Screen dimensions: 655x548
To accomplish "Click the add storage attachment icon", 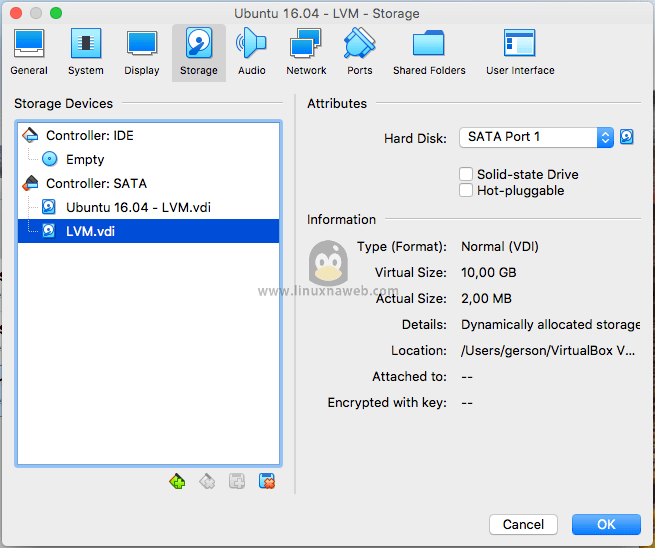I will [x=237, y=481].
